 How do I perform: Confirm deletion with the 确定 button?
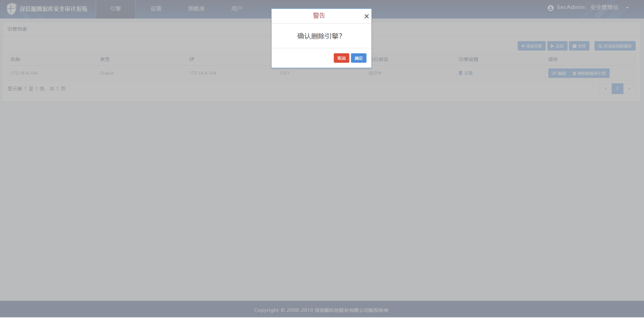tap(359, 58)
